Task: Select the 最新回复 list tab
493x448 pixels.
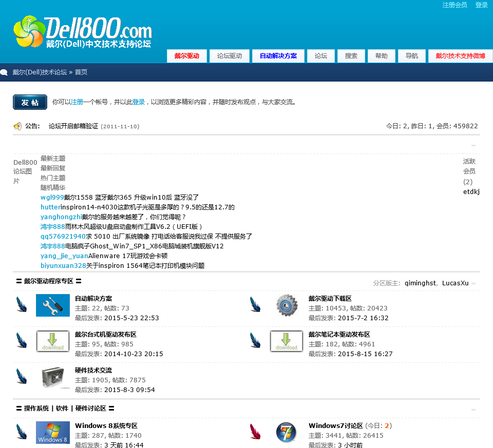Action: pos(53,168)
